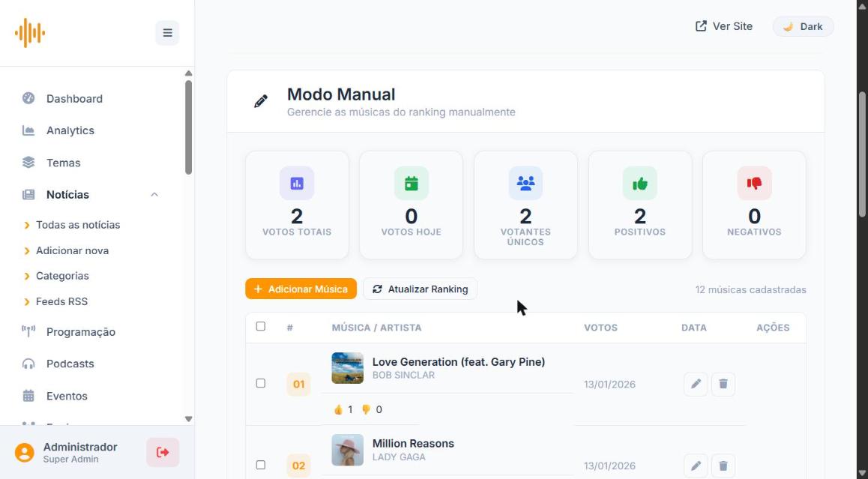
Task: Click the Ações column header
Action: 773,328
